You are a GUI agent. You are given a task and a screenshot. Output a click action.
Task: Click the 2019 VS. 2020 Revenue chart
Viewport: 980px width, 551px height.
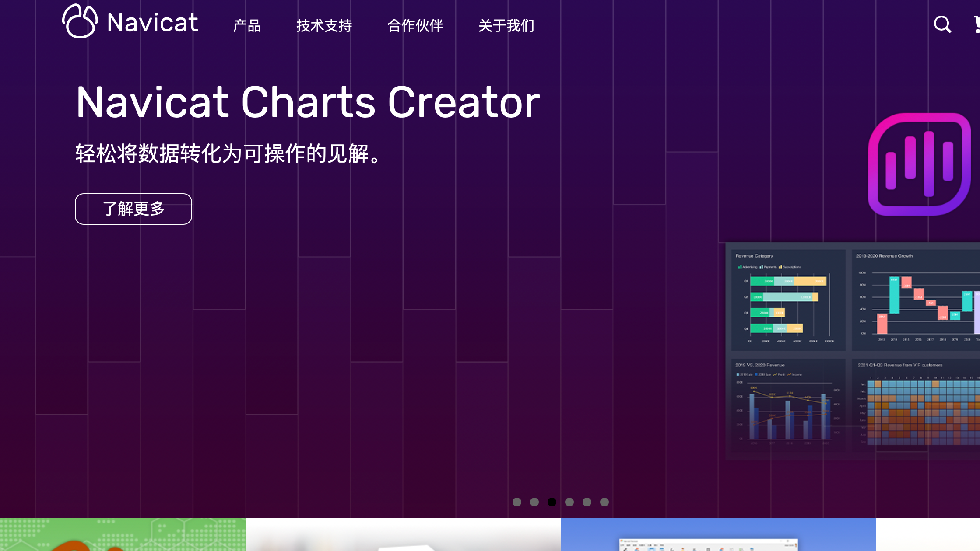(x=788, y=405)
